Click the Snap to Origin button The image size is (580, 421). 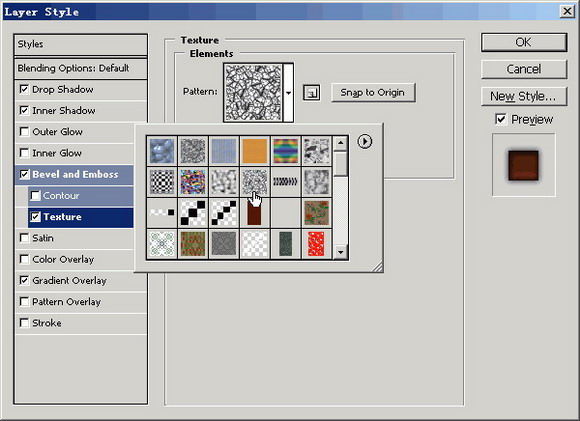pos(373,92)
